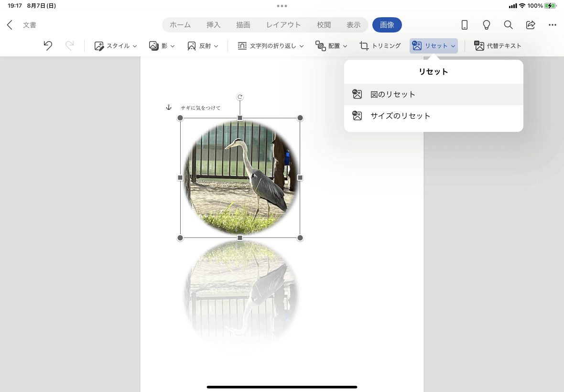The height and width of the screenshot is (392, 564).
Task: Tap the back arrow to leave document
Action: coord(10,25)
